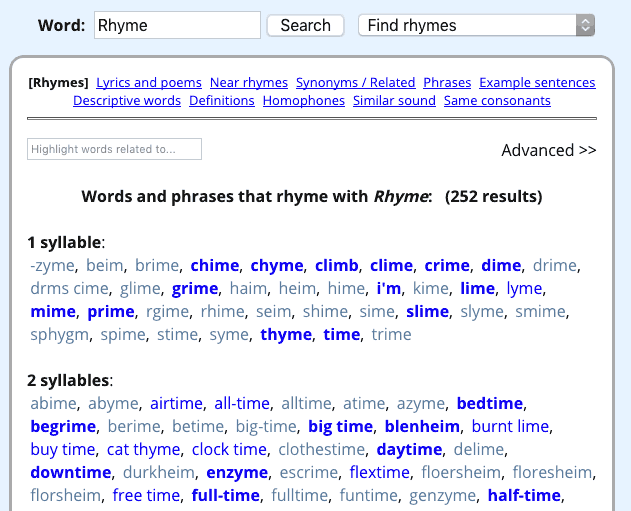This screenshot has height=511, width=631.
Task: Click the Word input field
Action: (x=177, y=26)
